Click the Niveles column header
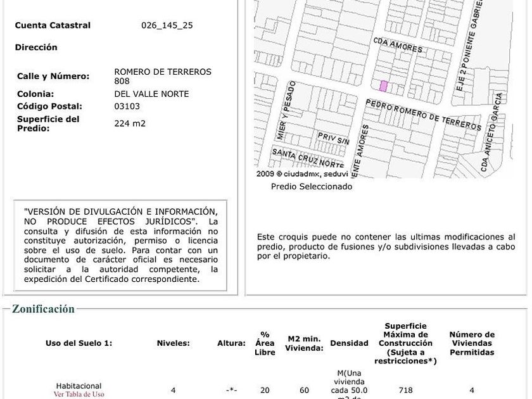 pos(173,343)
